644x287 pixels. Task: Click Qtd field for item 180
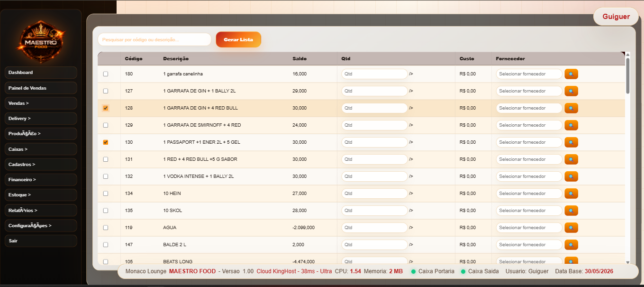click(x=374, y=74)
